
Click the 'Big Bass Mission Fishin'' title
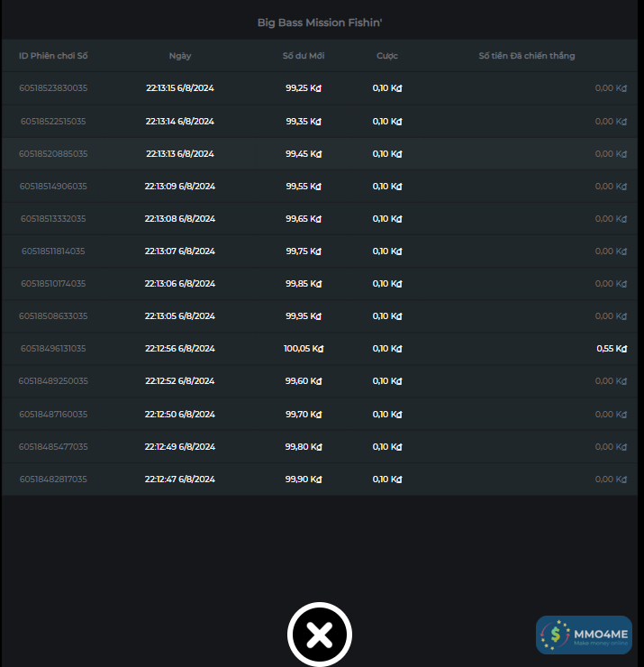click(x=320, y=23)
